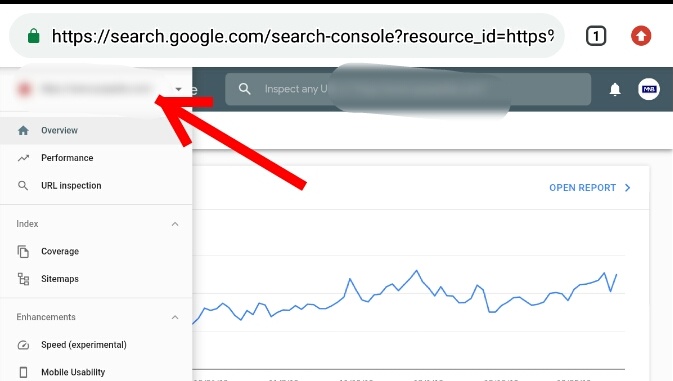Open the notifications bell
This screenshot has width=673, height=381.
(x=615, y=89)
